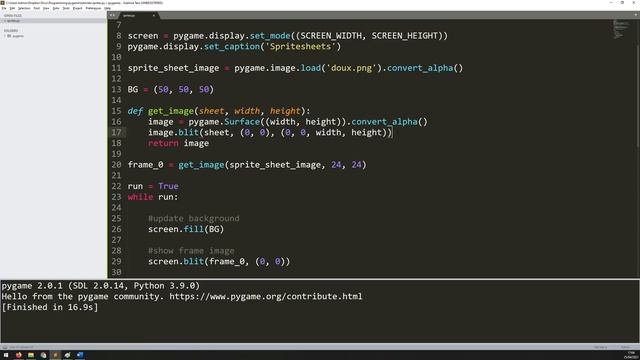Screen dimensions: 640x360
Task: Click line number 15 in the gutter
Action: [116, 111]
